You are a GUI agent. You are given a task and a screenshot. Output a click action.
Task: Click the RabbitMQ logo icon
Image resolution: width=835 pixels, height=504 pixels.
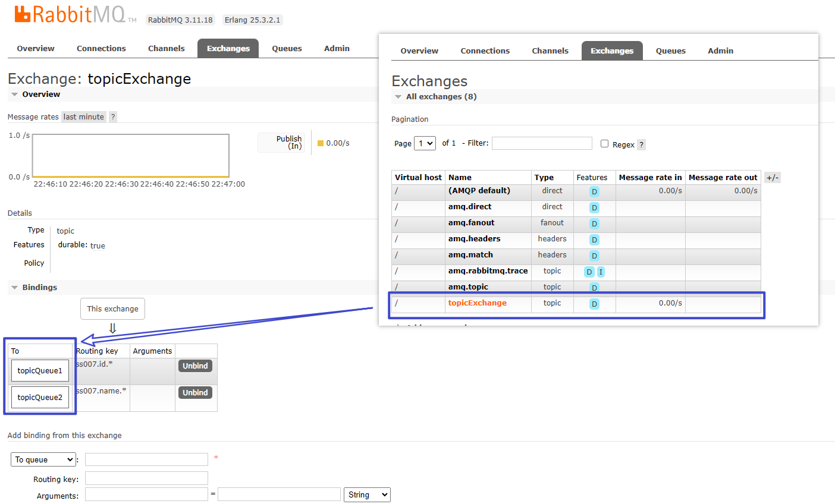[x=23, y=14]
